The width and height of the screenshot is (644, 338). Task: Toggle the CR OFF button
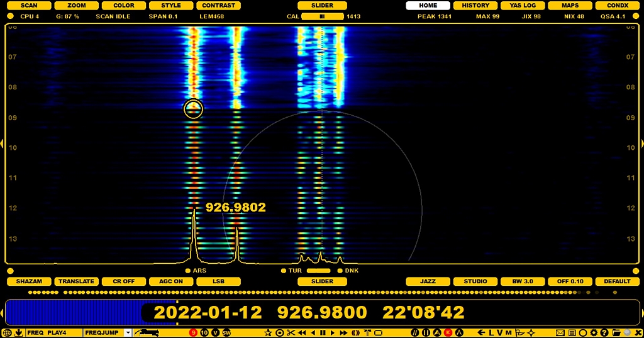[124, 281]
